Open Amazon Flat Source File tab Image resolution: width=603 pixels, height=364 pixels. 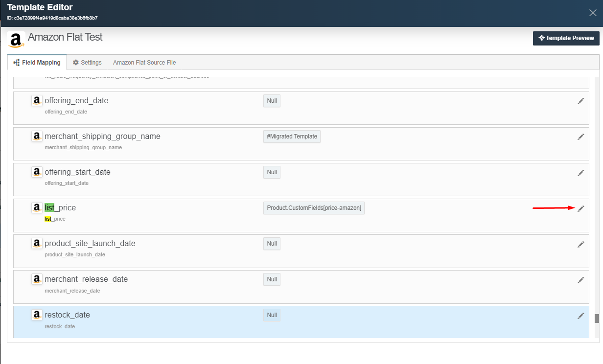point(144,63)
